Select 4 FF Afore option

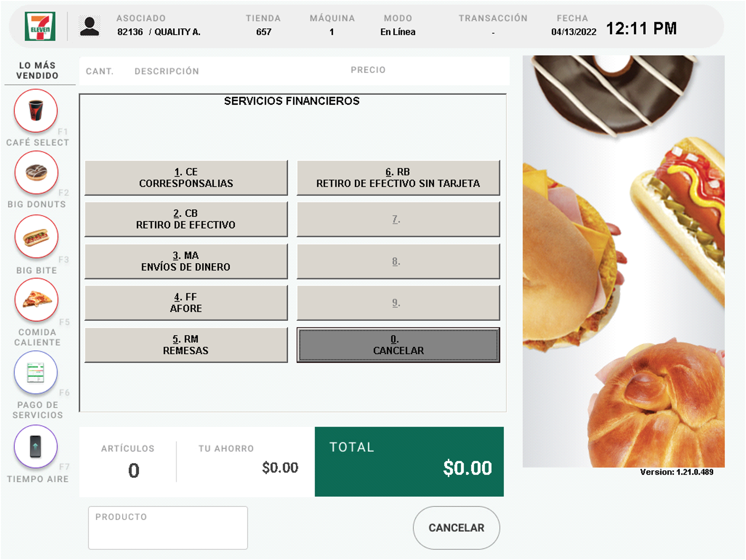click(186, 303)
